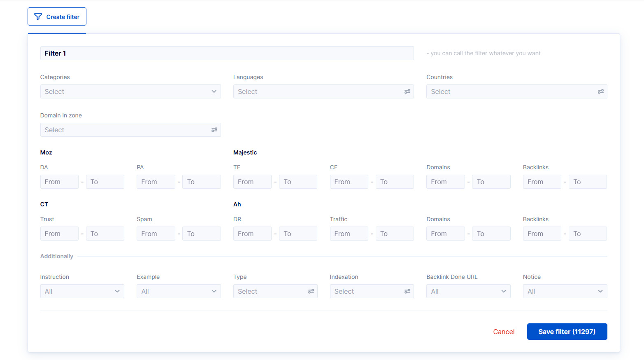644x360 pixels.
Task: Open the Categories dropdown
Action: [130, 91]
